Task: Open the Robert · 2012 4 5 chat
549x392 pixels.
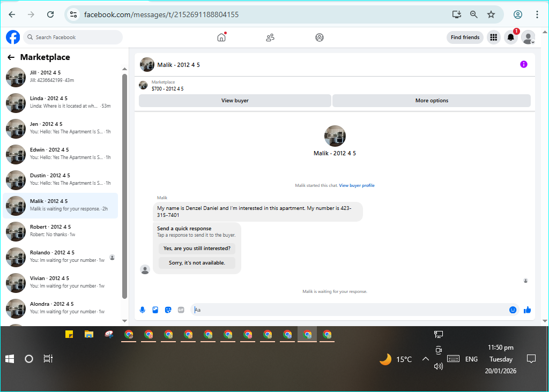Action: [x=60, y=231]
